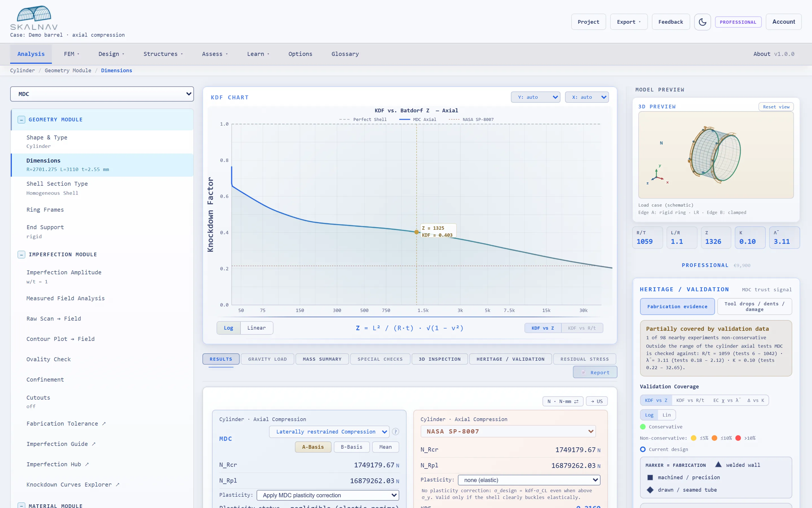
Task: Open Apply MDC plasticity correction dropdown
Action: coord(328,495)
